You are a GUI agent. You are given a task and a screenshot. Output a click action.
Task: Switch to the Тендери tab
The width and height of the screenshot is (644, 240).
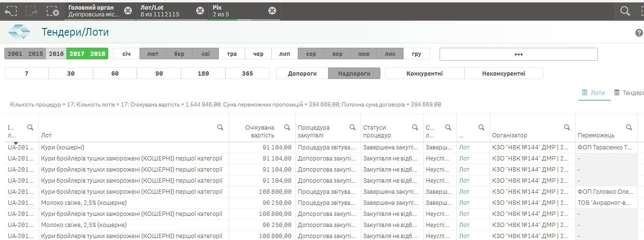click(629, 93)
